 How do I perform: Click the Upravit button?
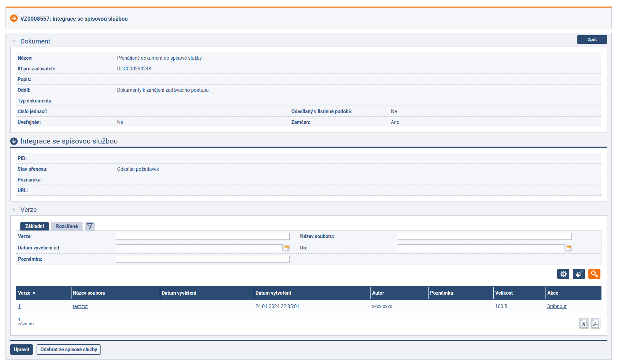click(x=21, y=350)
